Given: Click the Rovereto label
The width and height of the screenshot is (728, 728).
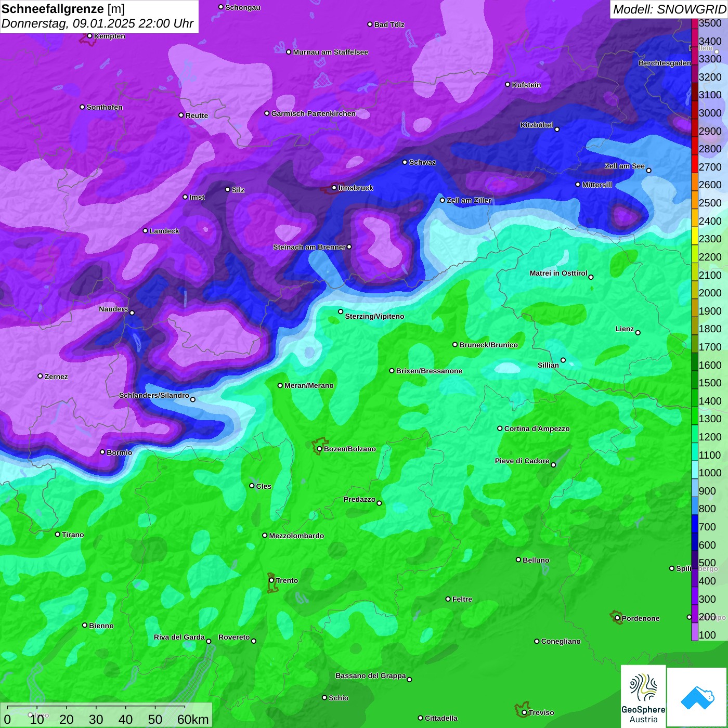Looking at the screenshot, I should pos(234,637).
